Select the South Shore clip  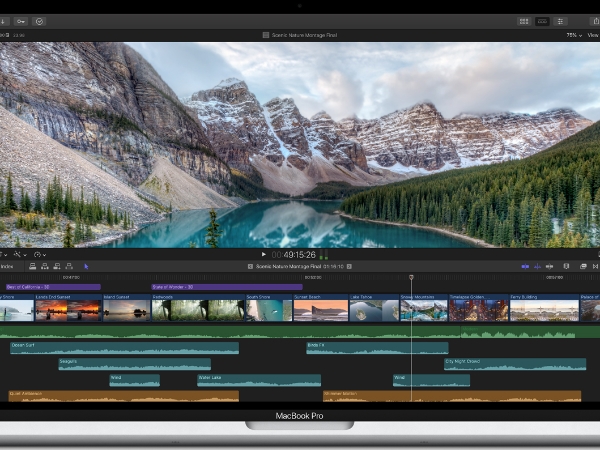point(269,308)
